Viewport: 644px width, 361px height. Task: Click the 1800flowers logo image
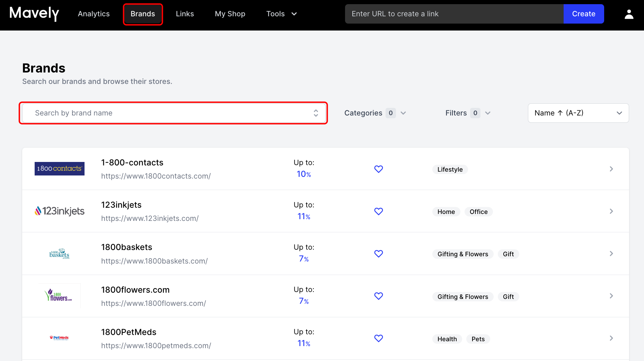pos(60,296)
